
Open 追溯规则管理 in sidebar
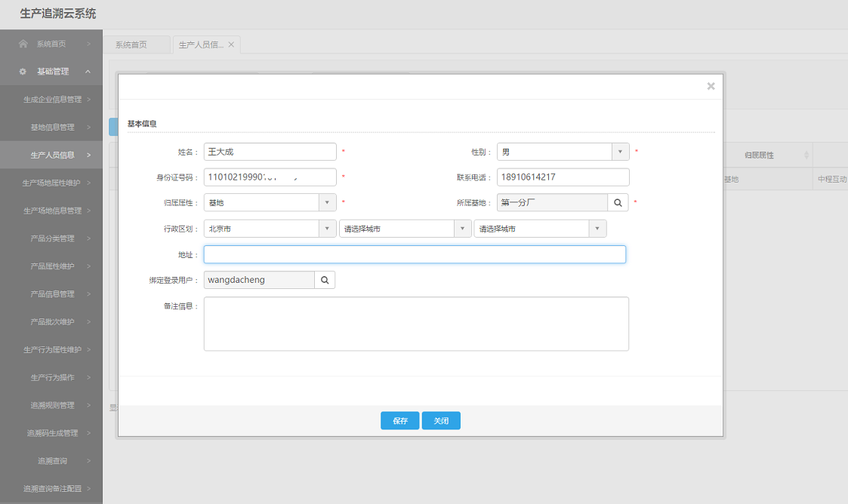pos(51,405)
